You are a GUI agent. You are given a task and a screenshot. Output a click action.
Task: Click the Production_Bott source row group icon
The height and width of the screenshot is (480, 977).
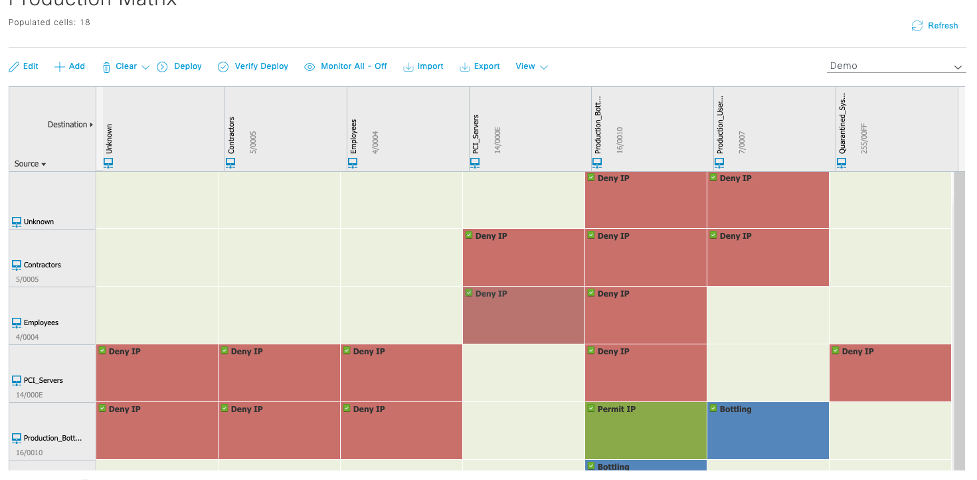(x=17, y=438)
